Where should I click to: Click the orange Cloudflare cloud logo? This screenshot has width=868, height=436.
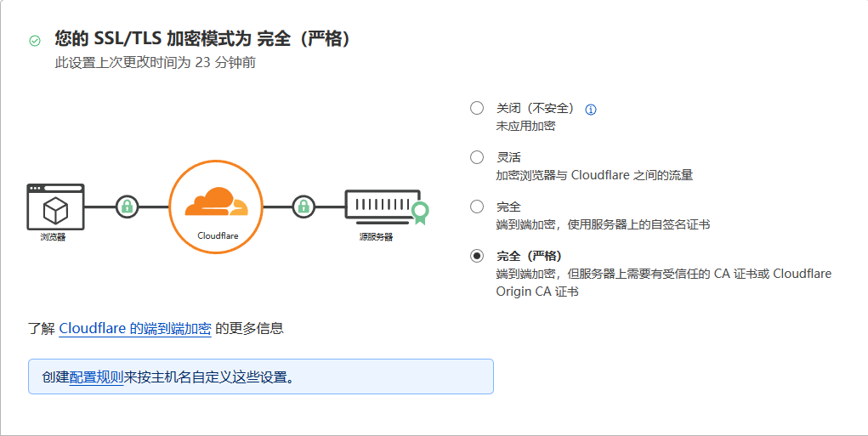(x=217, y=201)
